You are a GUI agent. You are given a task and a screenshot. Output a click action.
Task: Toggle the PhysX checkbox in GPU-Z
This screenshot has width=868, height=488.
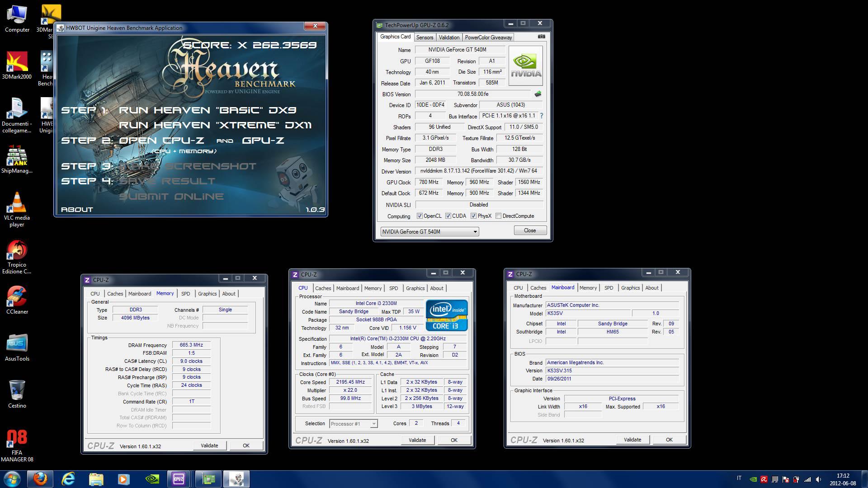tap(474, 216)
